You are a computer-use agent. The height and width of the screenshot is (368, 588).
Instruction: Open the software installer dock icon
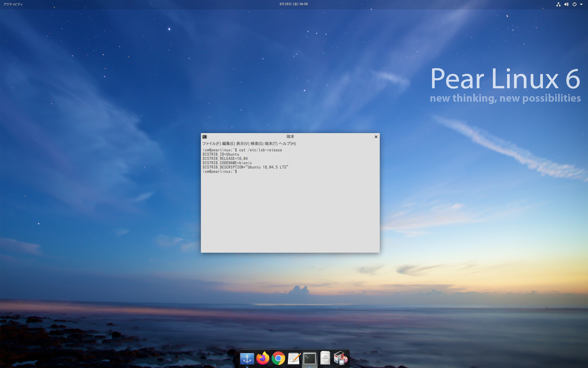coord(341,358)
